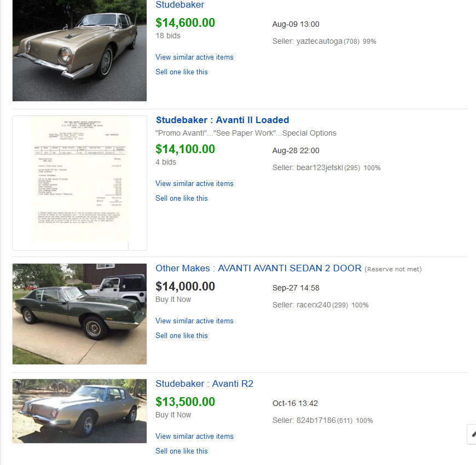Click "Sell one like this" under $13,500.00 listing
Image resolution: width=476 pixels, height=465 pixels.
pos(182,451)
